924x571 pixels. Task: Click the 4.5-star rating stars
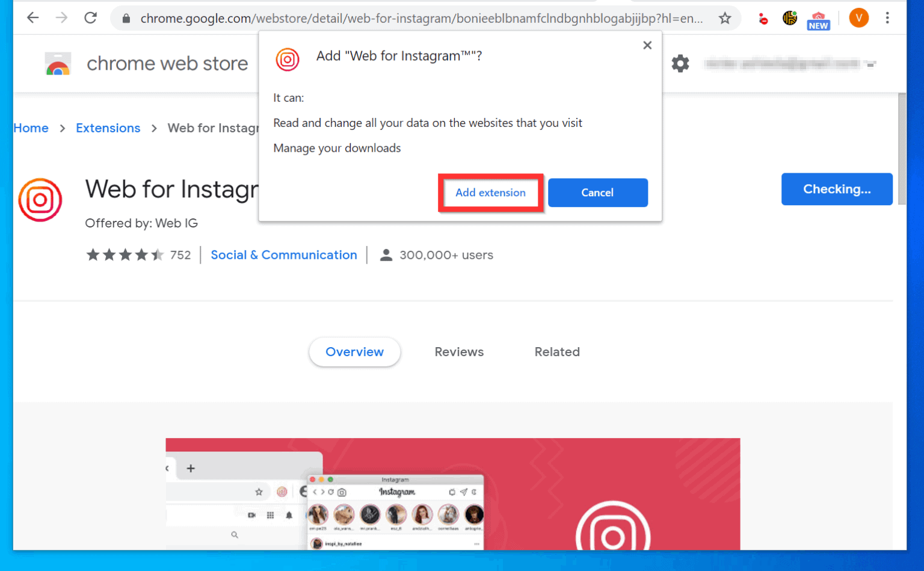(x=124, y=255)
